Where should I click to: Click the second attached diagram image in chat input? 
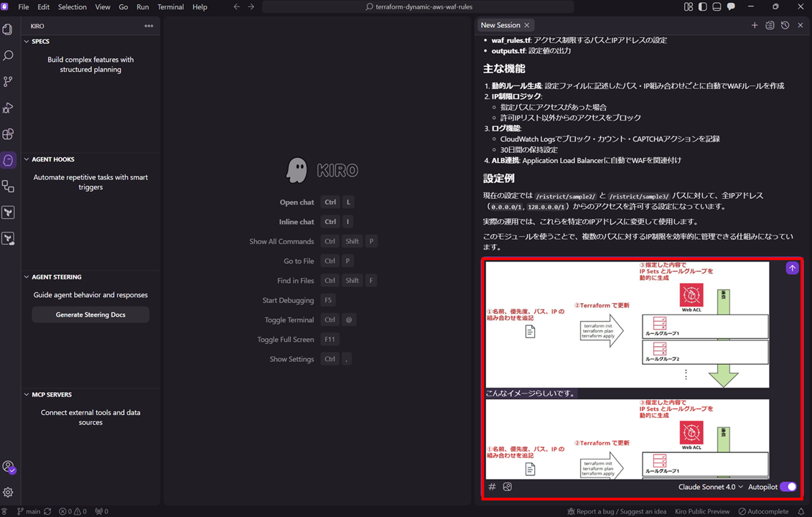point(627,439)
